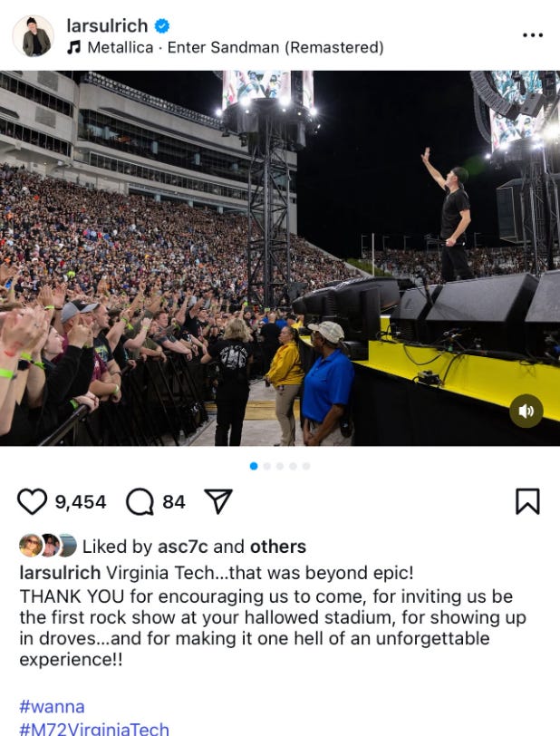Show others who liked the post
Screen dimensions: 560x736
tap(278, 547)
